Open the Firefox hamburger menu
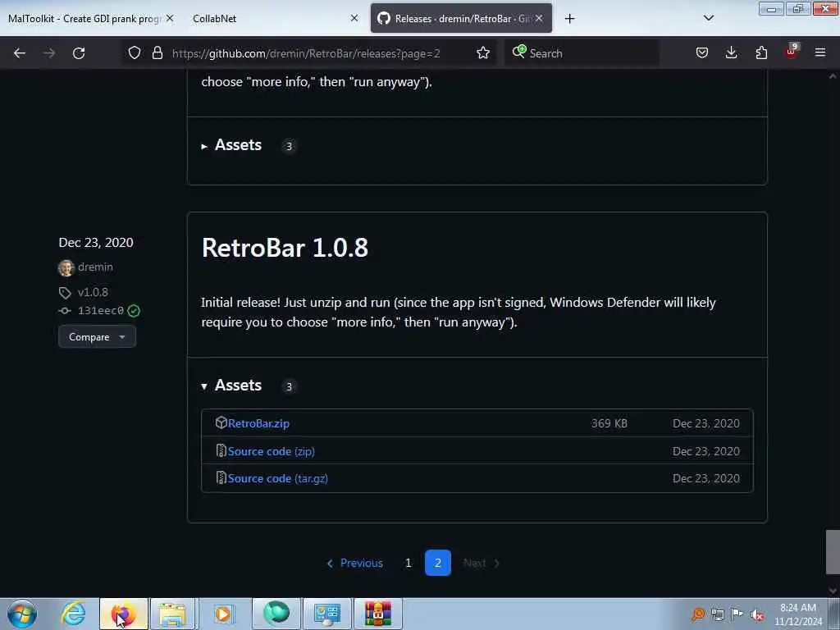Viewport: 840px width, 630px height. (x=819, y=52)
